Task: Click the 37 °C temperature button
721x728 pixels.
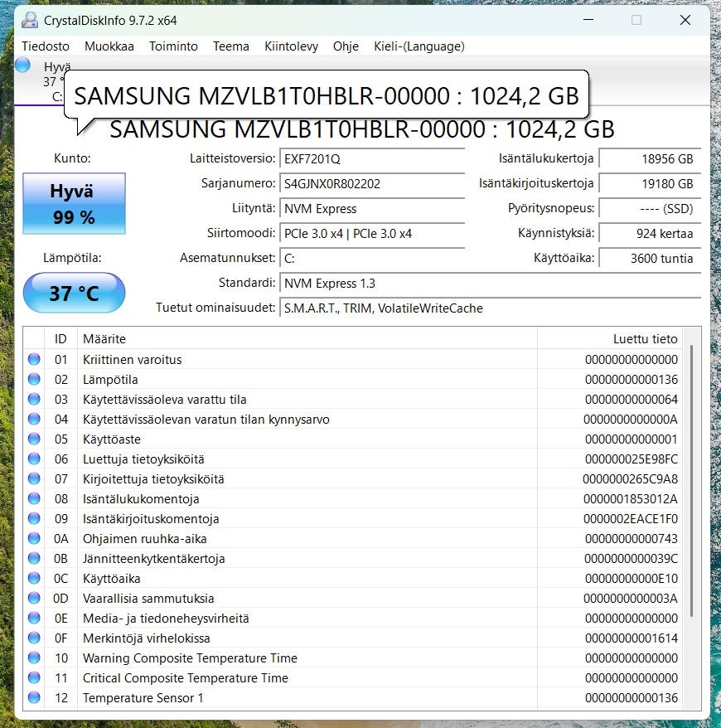Action: click(x=75, y=293)
